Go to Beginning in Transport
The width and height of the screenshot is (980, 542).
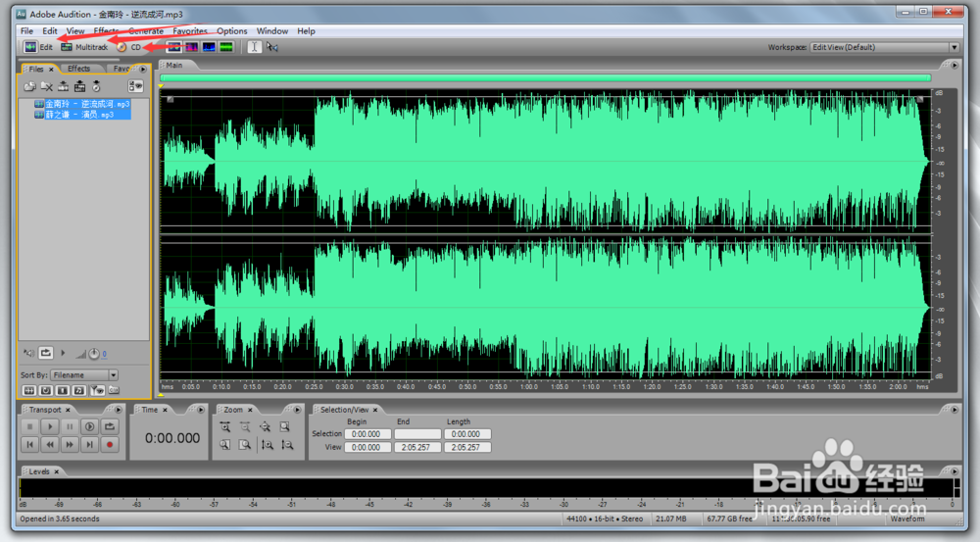point(29,444)
